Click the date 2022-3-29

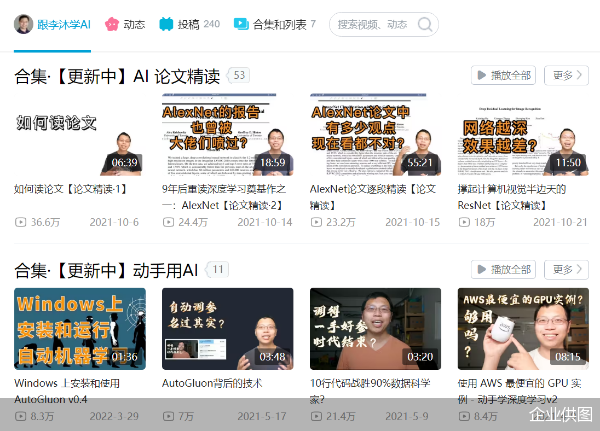click(x=114, y=416)
